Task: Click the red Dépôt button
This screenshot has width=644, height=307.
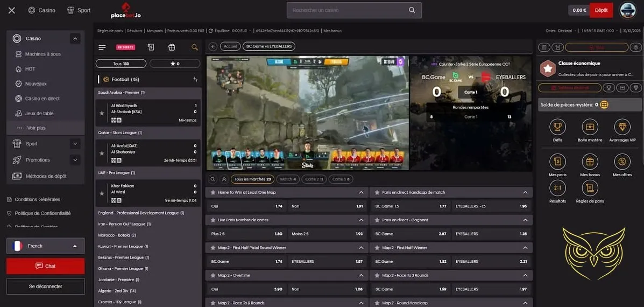Action: click(601, 10)
